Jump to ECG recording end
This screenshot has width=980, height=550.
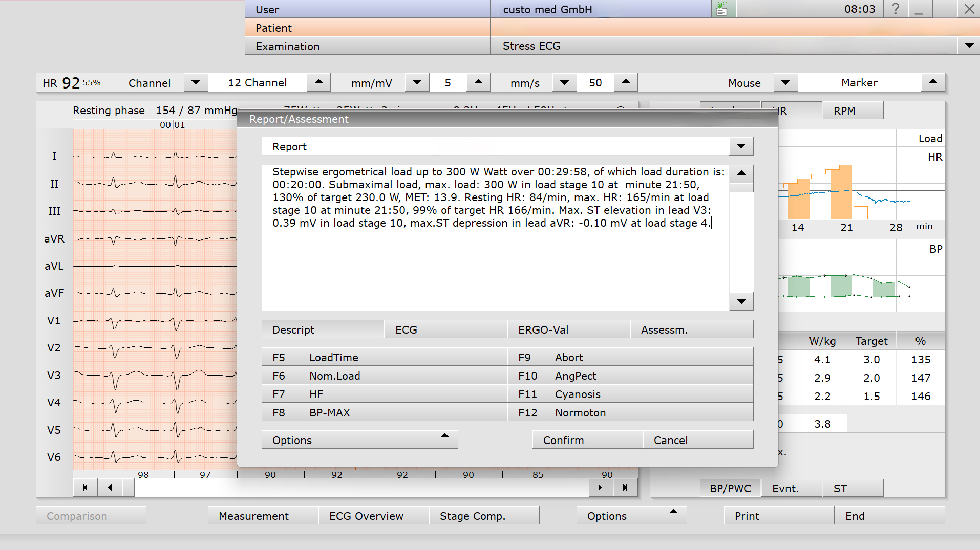tap(625, 488)
